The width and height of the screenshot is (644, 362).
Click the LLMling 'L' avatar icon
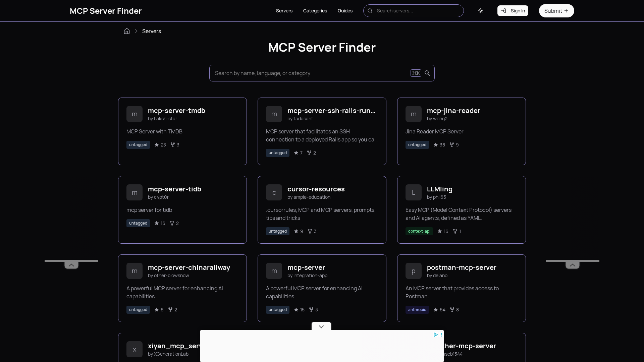(x=414, y=192)
